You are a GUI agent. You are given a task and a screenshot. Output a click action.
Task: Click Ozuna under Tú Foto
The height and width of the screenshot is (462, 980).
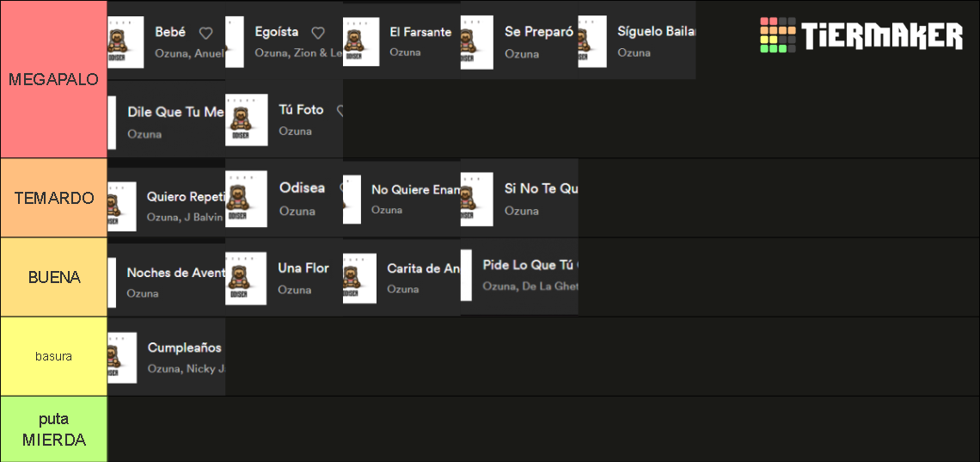click(295, 132)
